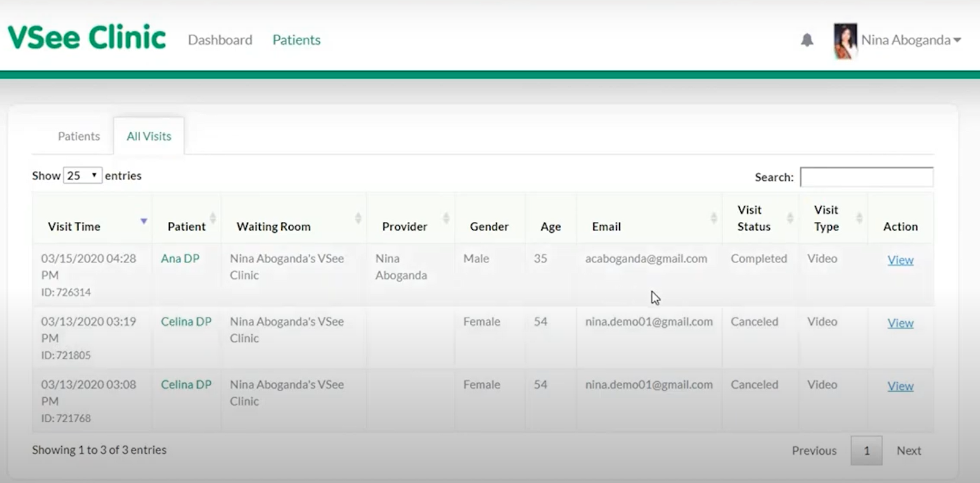
Task: Click Canceled status for visit 721805
Action: 754,322
